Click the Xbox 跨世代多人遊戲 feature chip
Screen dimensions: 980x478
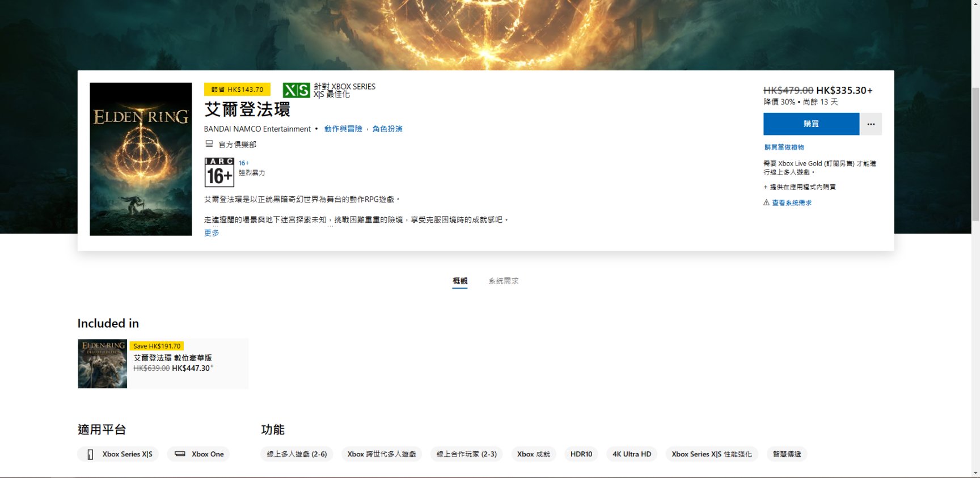[x=382, y=454]
